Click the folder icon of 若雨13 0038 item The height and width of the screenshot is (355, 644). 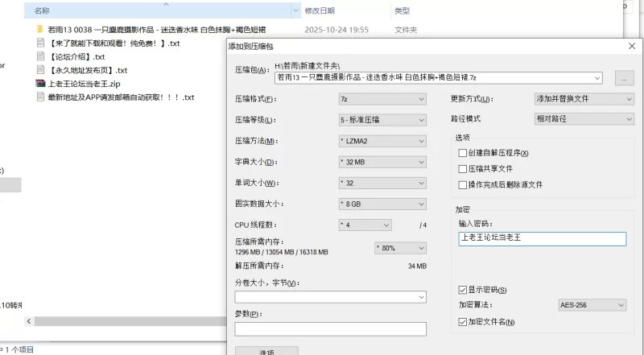pos(41,29)
